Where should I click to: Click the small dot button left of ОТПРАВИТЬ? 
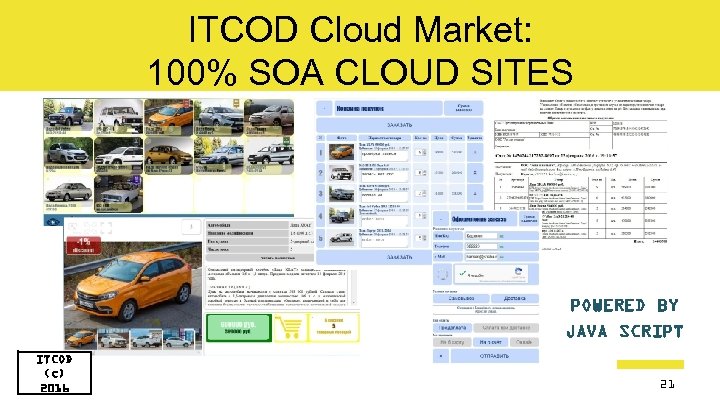(x=441, y=356)
